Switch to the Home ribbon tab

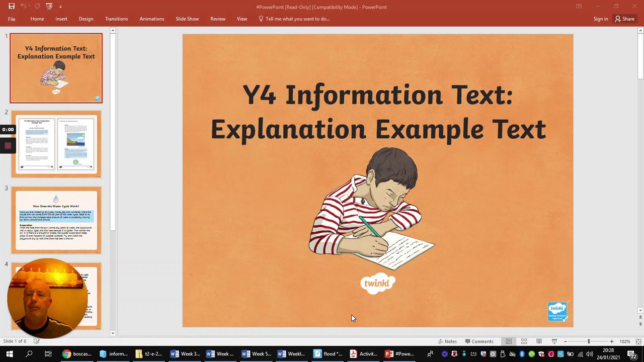coord(37,19)
